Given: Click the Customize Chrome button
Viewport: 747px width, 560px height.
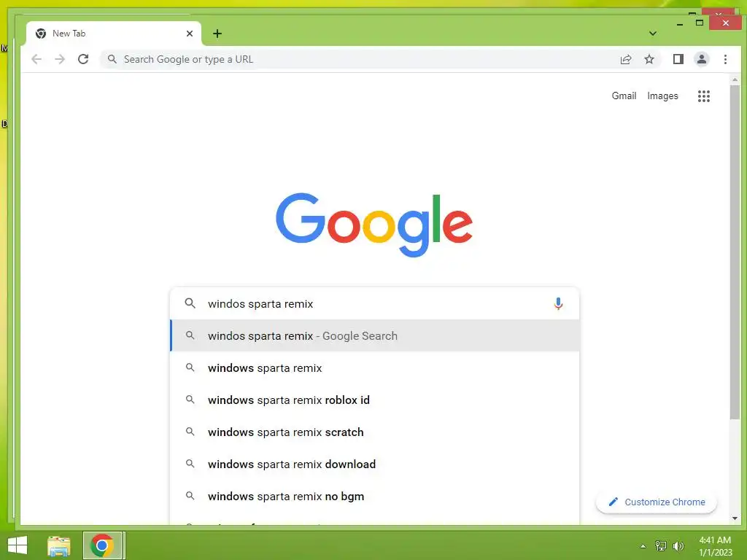Looking at the screenshot, I should click(657, 502).
